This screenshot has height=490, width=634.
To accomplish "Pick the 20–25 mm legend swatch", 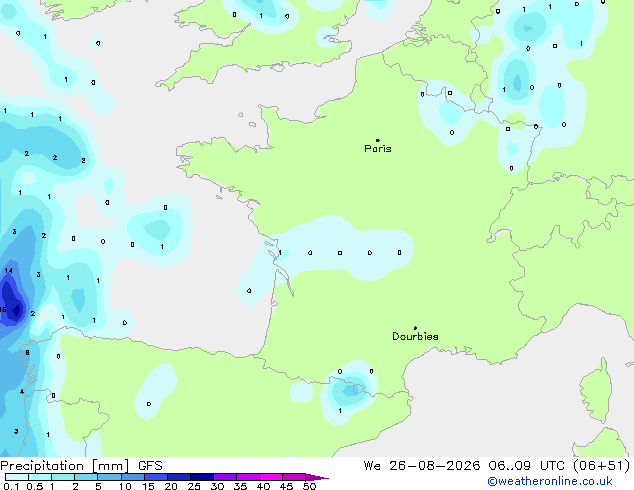I will click(178, 477).
